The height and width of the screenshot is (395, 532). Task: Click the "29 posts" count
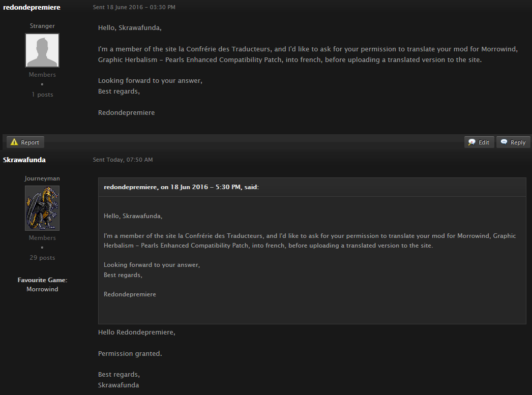click(42, 257)
